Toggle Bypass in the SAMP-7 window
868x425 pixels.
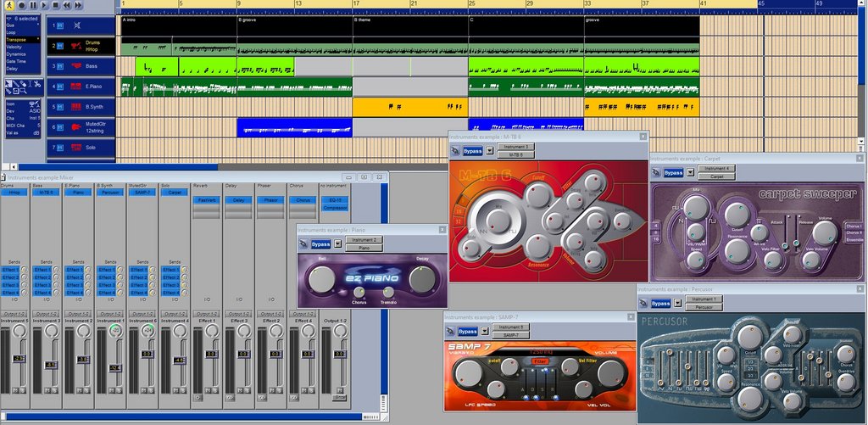[468, 332]
